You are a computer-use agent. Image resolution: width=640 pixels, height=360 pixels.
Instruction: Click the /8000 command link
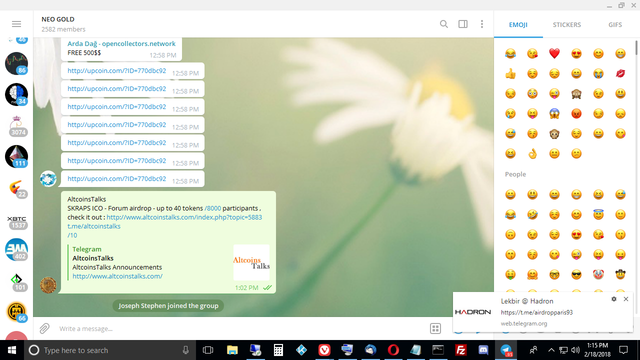tap(213, 208)
